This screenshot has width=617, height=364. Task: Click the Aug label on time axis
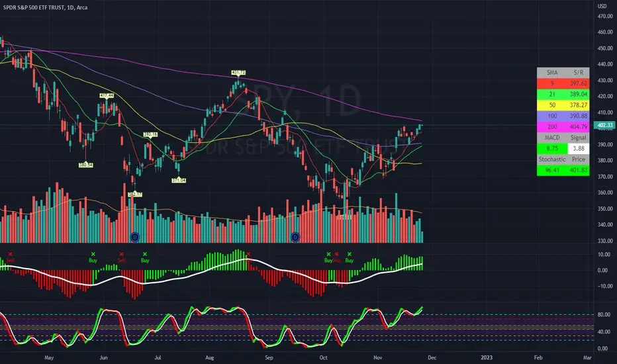(x=210, y=357)
